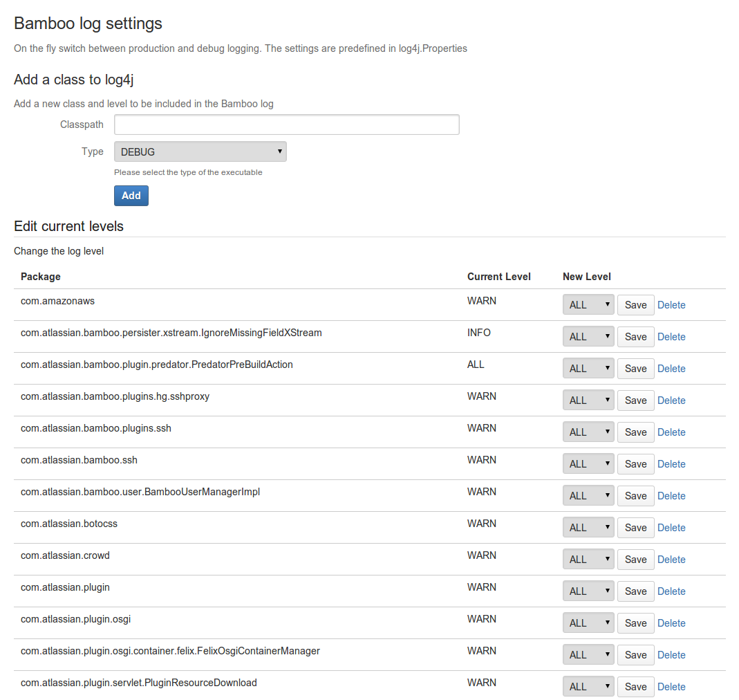Open New Level dropdown for com.amazonaws
The width and height of the screenshot is (739, 700).
588,305
